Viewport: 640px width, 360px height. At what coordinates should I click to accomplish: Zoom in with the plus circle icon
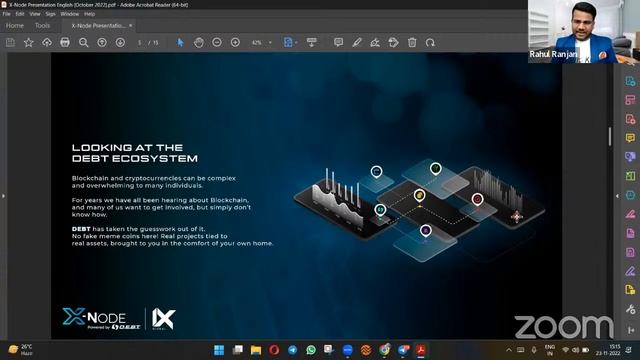235,42
